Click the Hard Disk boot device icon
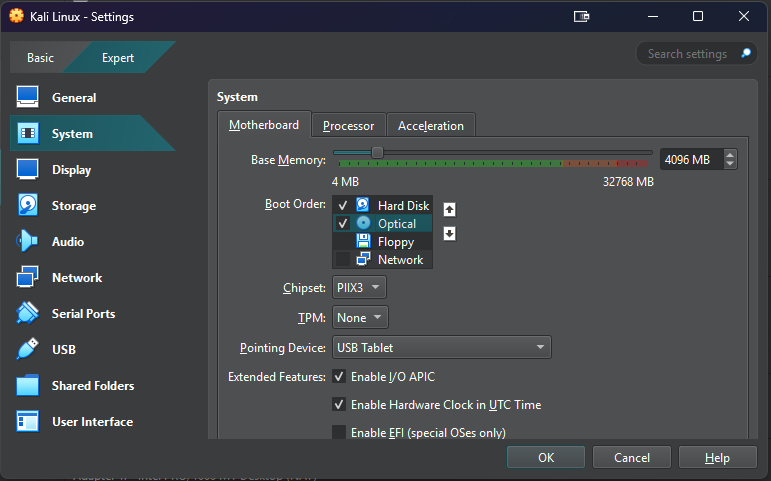 coord(363,205)
